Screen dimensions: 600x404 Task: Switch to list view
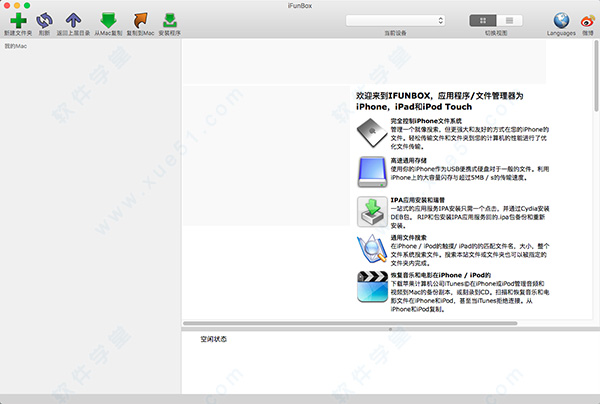tap(509, 21)
